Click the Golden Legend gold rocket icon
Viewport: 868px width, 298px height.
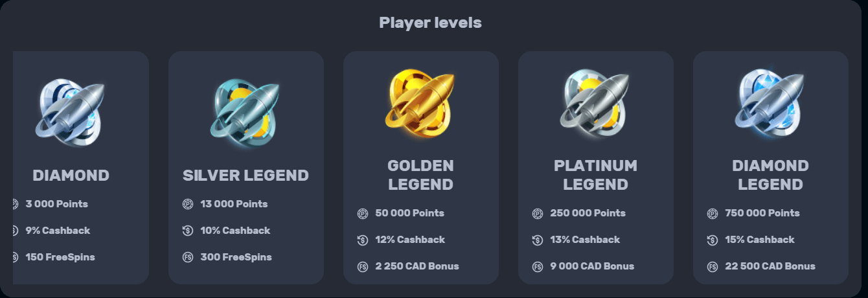420,103
